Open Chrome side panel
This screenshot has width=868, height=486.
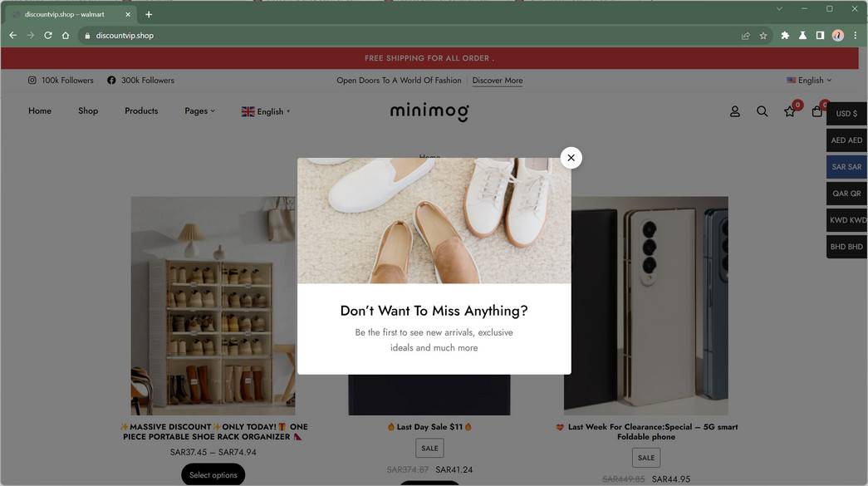coord(820,36)
